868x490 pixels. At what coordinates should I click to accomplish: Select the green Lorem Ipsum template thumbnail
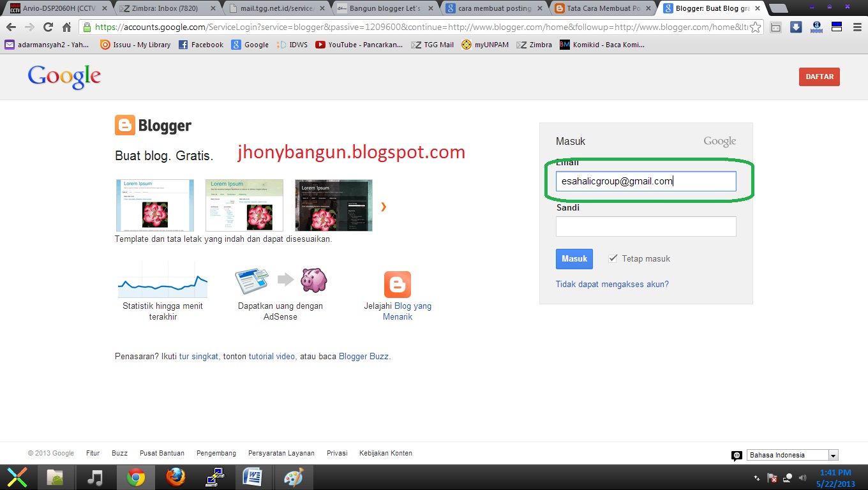click(244, 205)
